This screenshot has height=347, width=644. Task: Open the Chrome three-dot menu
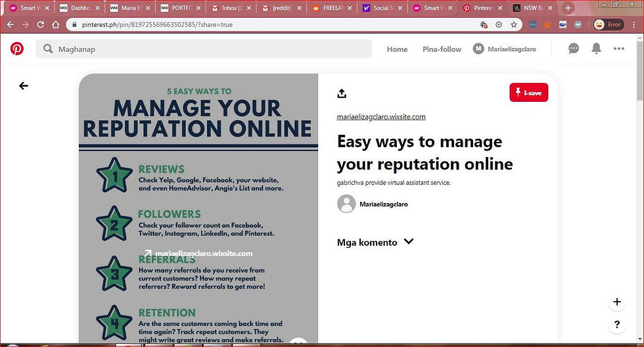tap(633, 24)
